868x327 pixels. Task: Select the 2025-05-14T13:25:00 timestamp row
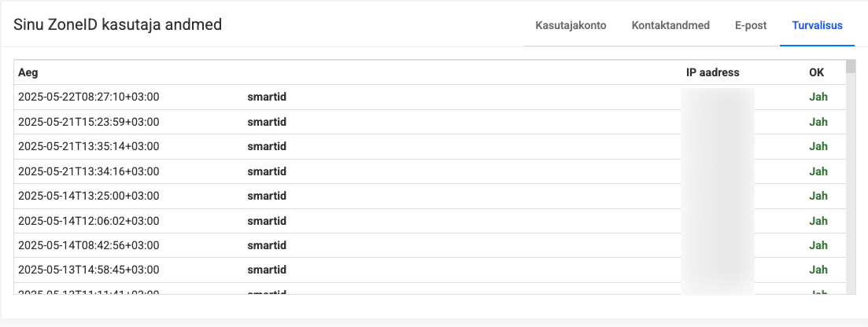tap(88, 196)
